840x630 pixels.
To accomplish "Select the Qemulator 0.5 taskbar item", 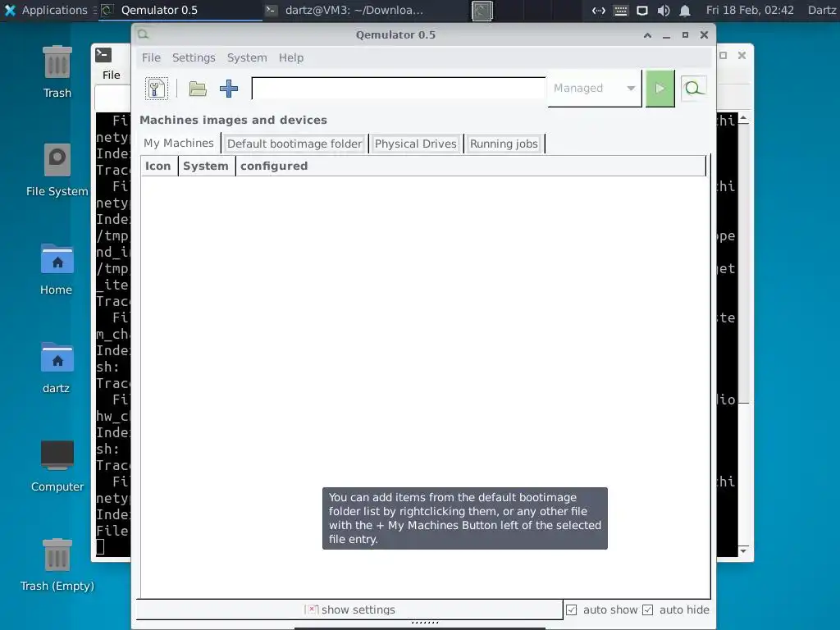I will pos(180,10).
